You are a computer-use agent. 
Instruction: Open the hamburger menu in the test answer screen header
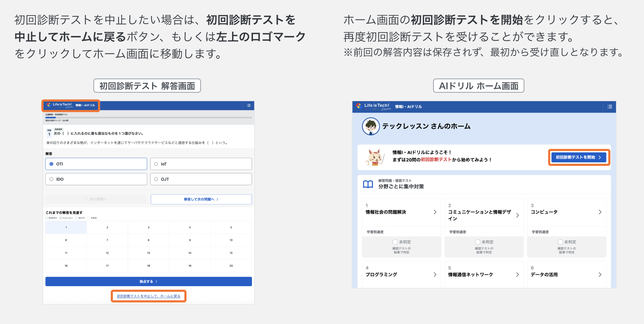coord(249,105)
